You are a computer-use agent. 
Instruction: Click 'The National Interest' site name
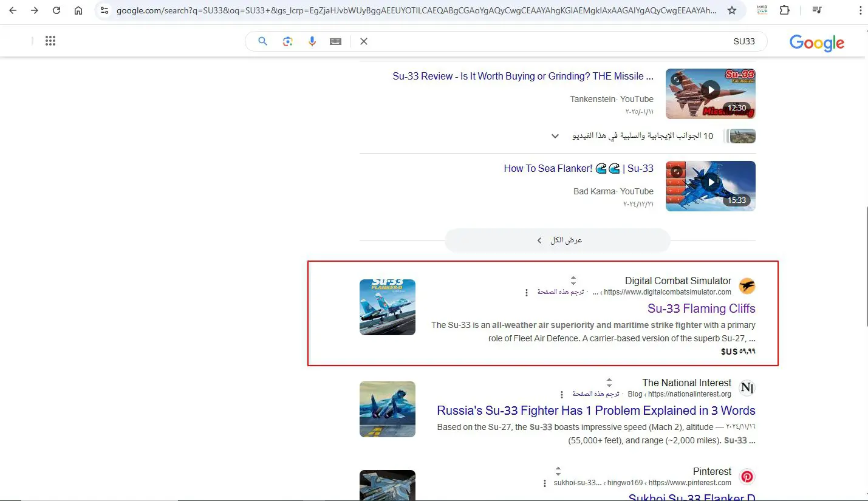click(x=687, y=383)
